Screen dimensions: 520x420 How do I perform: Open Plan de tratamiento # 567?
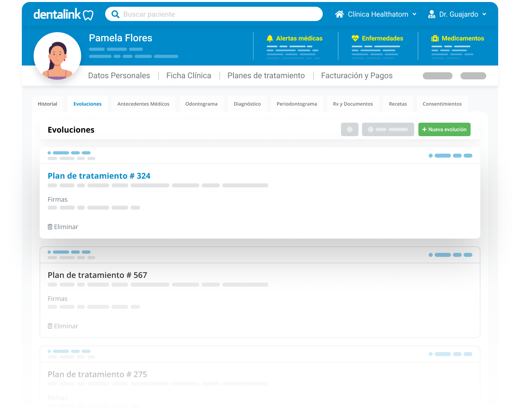pos(97,275)
